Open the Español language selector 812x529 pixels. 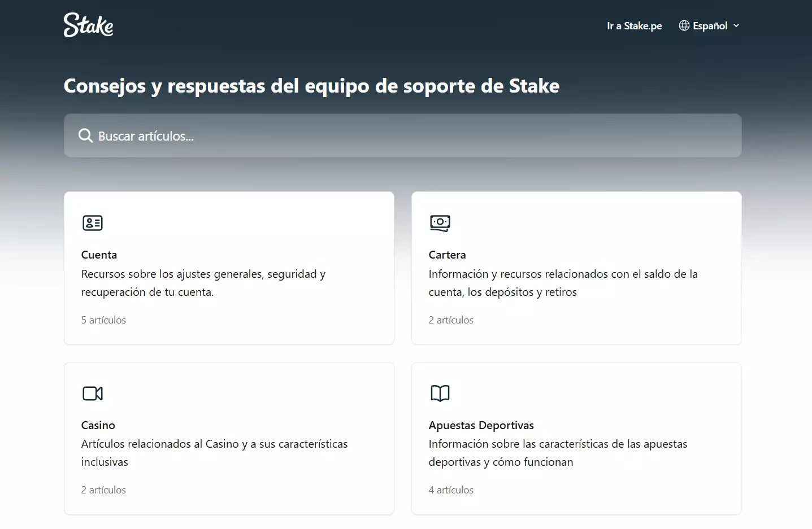(709, 26)
